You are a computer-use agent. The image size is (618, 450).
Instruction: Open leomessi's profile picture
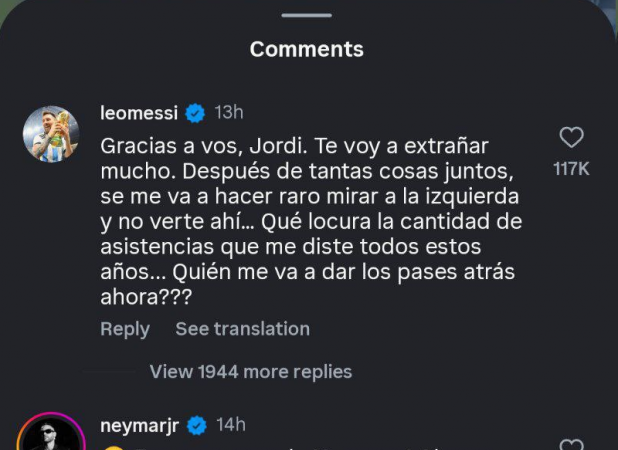point(50,134)
